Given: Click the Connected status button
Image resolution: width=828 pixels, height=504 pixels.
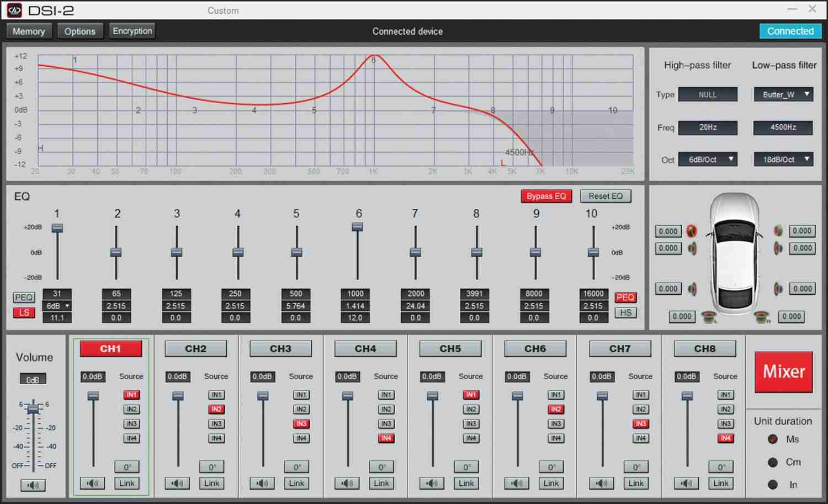Looking at the screenshot, I should [790, 31].
